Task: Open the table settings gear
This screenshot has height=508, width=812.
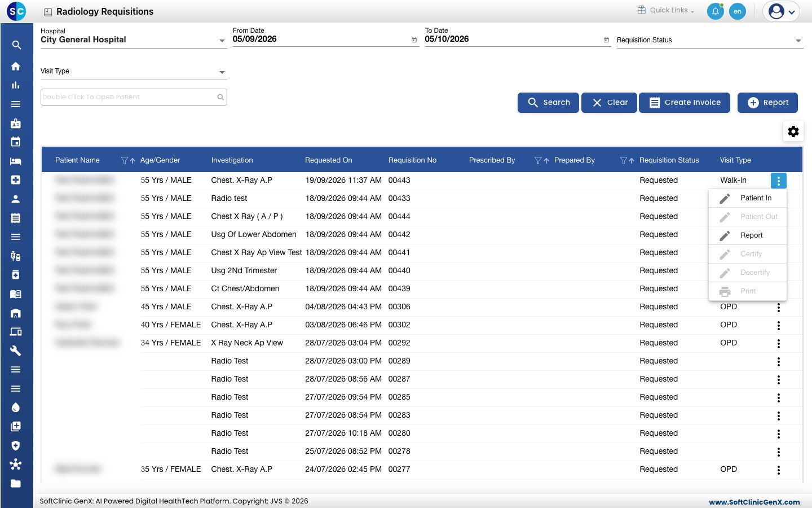Action: point(793,132)
